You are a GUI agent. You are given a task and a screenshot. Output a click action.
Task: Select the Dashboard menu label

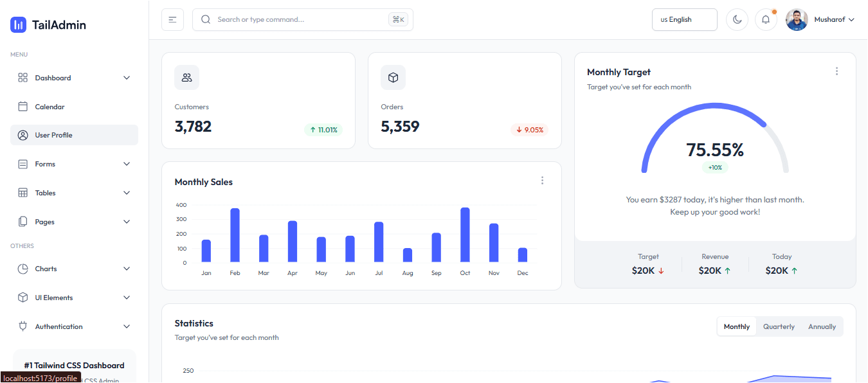(53, 78)
